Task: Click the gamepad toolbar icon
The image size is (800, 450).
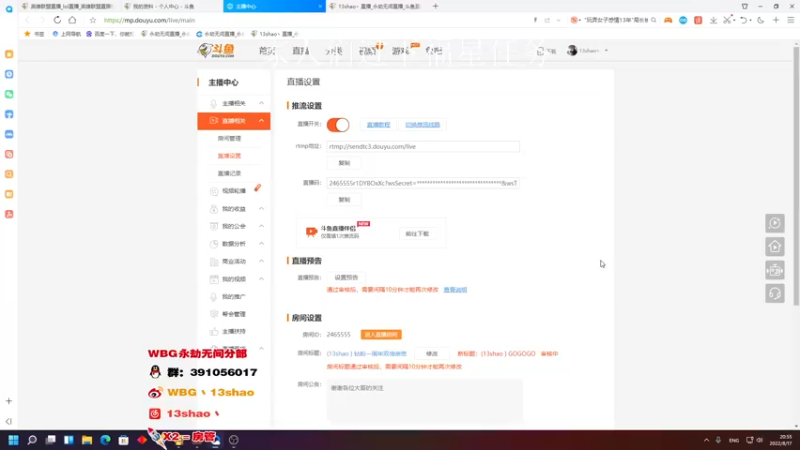Action: click(x=667, y=20)
